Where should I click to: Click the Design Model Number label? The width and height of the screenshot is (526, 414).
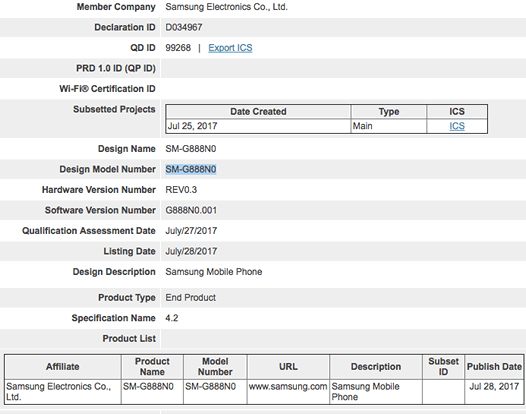108,169
